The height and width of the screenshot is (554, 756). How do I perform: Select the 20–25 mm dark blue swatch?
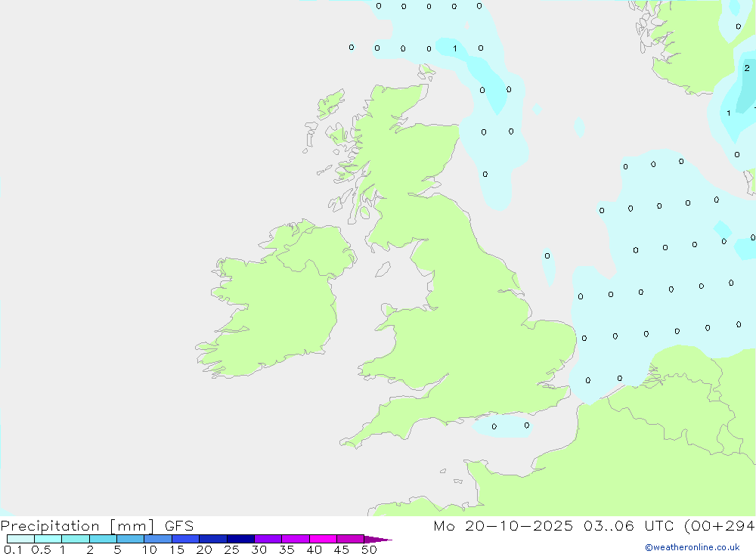pos(213,539)
